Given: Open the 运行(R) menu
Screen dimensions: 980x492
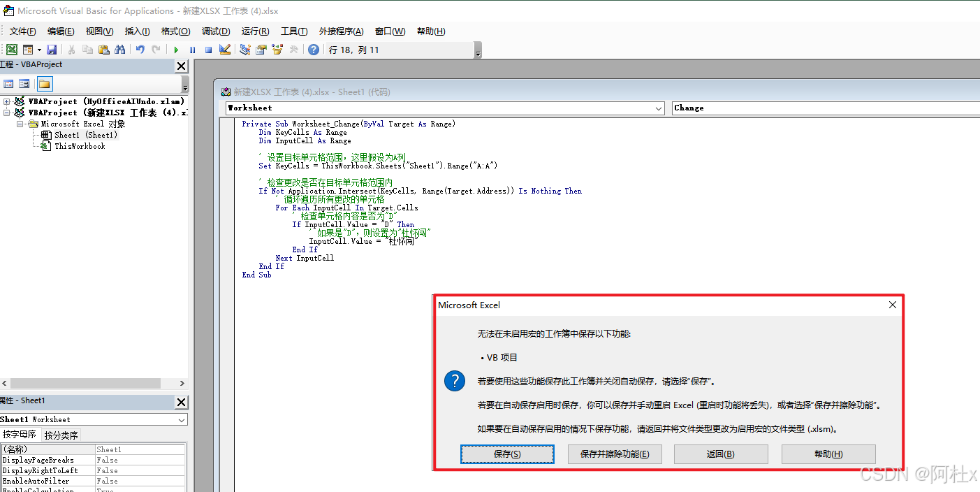Looking at the screenshot, I should point(255,31).
